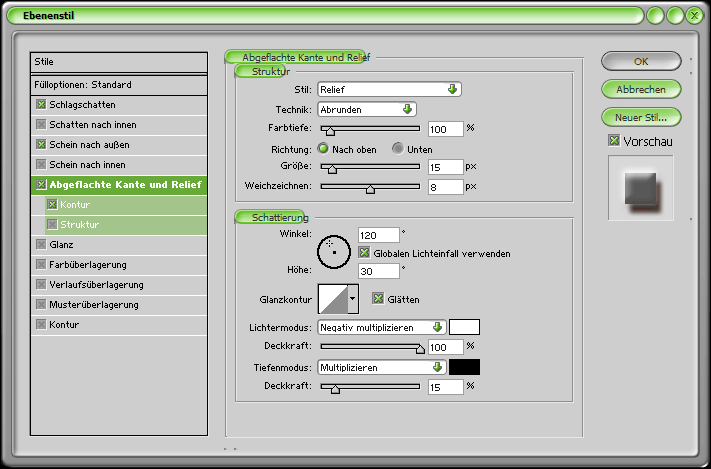Screen dimensions: 711x469
Task: Select the Schlagschatten style row
Action: click(x=119, y=105)
